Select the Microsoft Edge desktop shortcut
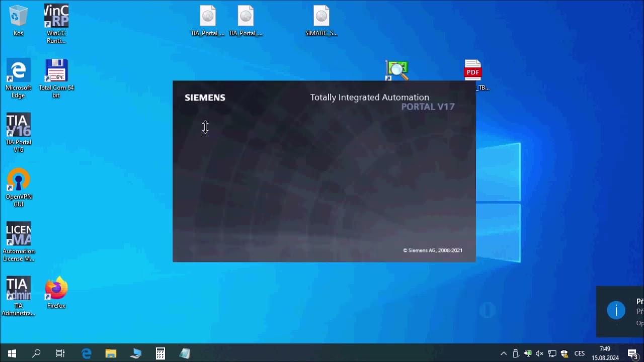644x362 pixels. [x=19, y=78]
